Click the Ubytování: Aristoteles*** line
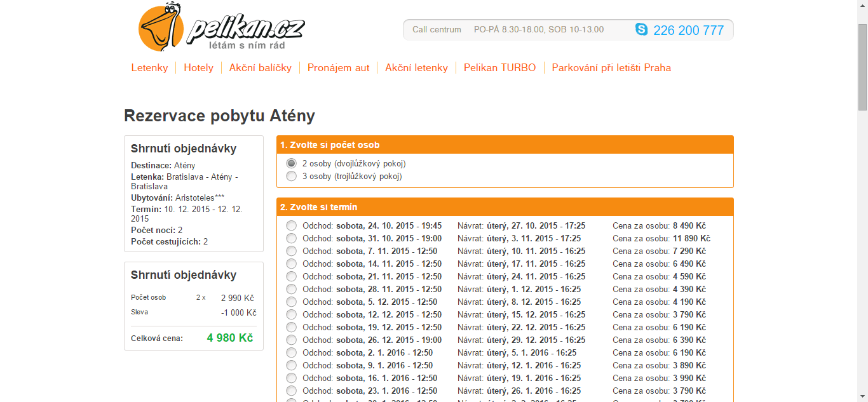868x402 pixels. click(x=177, y=198)
